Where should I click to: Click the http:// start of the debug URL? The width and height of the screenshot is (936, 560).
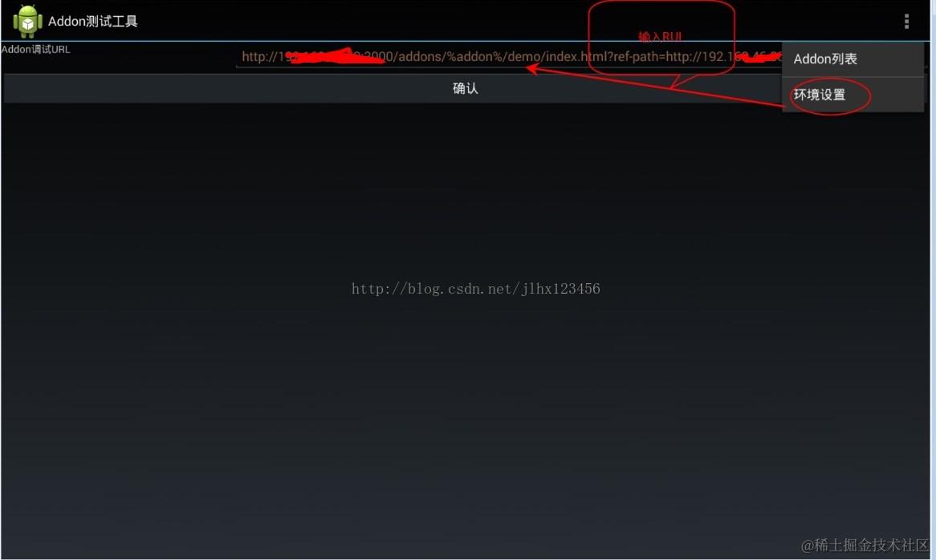(259, 57)
